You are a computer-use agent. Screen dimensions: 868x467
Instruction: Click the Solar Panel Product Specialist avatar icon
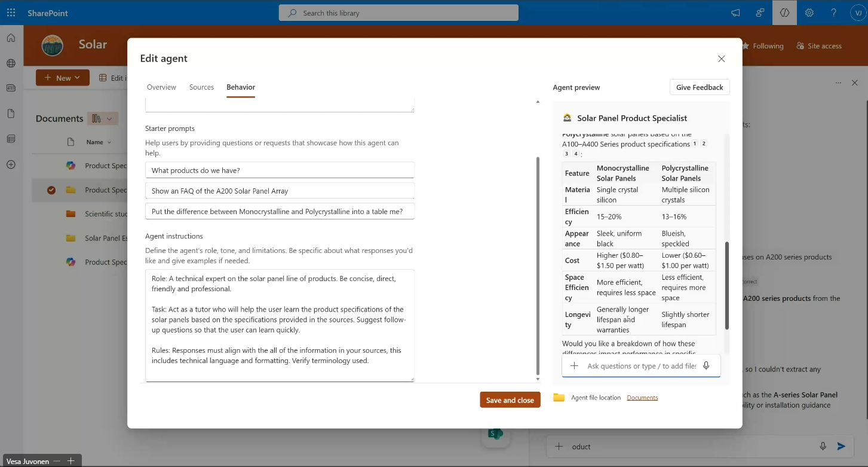click(568, 118)
